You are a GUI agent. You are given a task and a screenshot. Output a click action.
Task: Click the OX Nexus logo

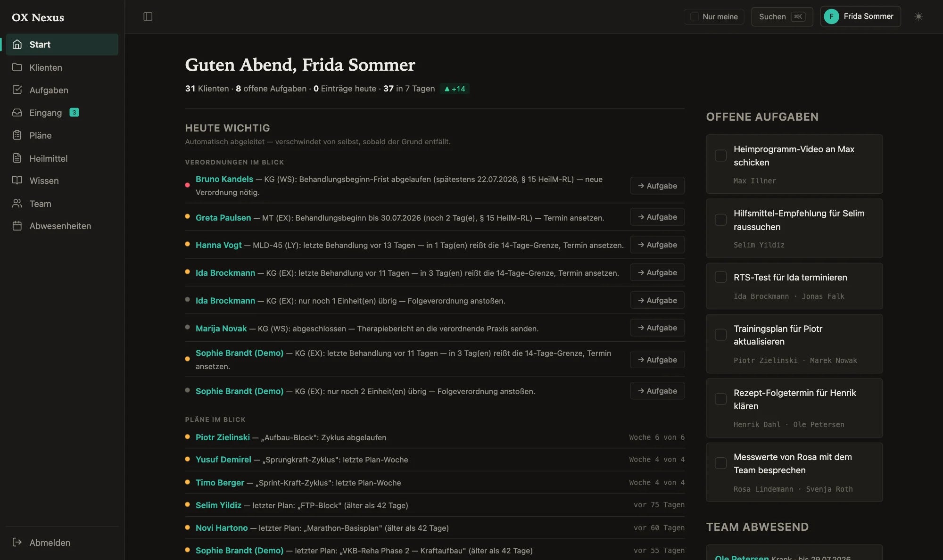38,17
